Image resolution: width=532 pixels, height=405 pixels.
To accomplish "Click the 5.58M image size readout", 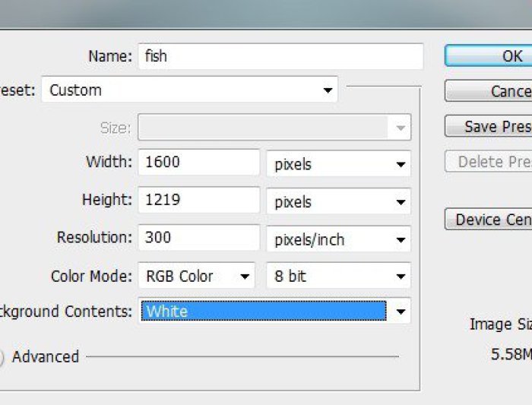I will (x=511, y=354).
